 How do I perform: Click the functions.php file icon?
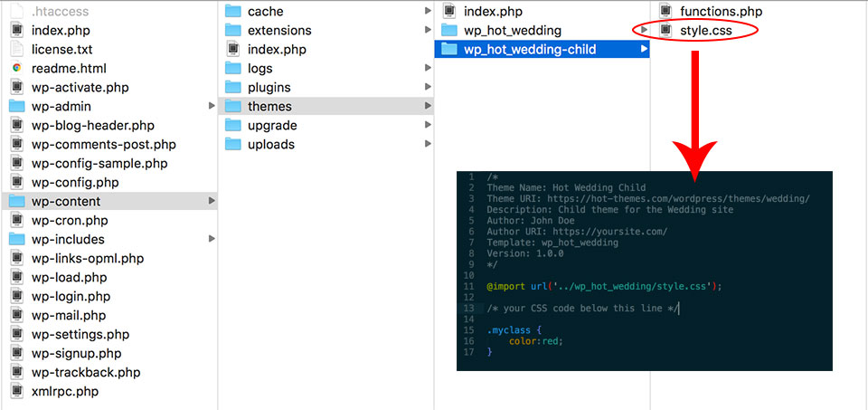[x=665, y=11]
